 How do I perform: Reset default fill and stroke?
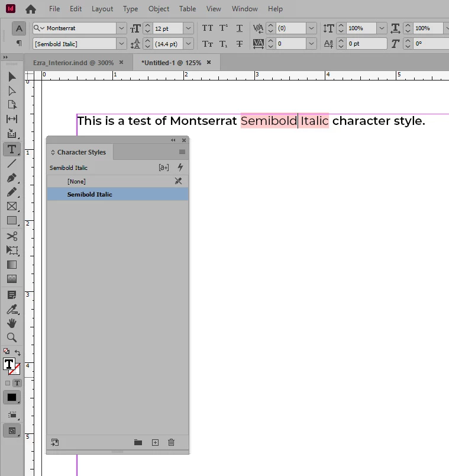6,351
